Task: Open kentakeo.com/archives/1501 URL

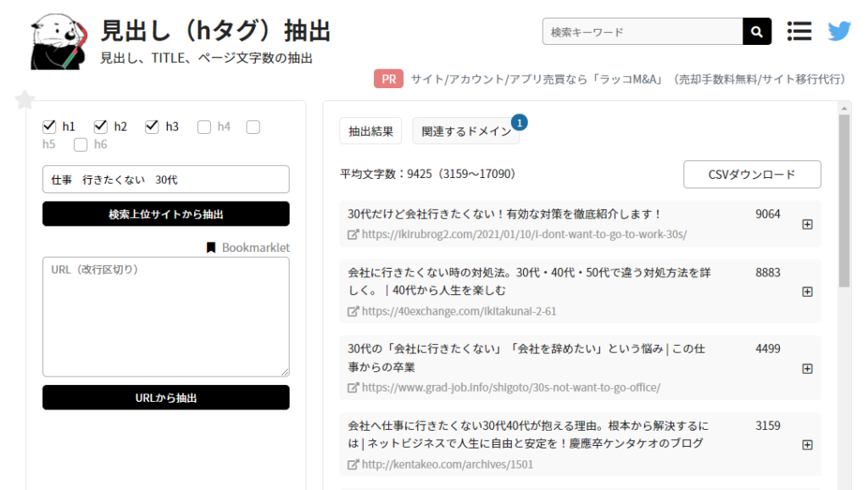Action: [448, 465]
